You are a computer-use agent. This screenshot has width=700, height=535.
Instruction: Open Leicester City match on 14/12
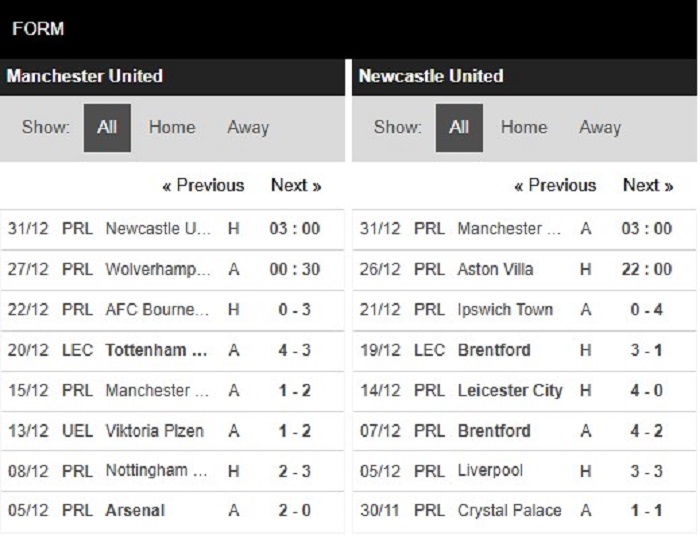(510, 391)
